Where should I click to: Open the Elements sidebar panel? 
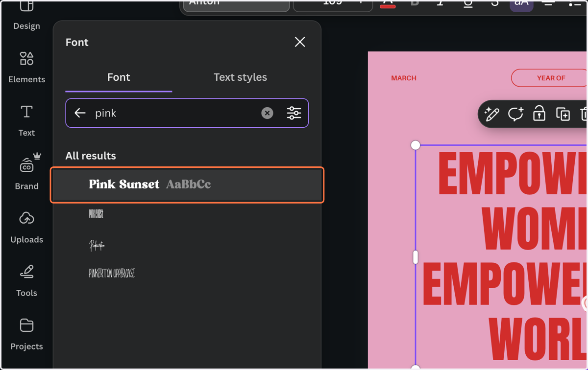(x=26, y=68)
